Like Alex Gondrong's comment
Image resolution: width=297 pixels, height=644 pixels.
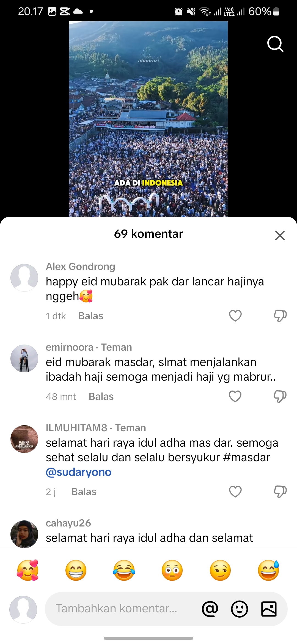tap(235, 316)
